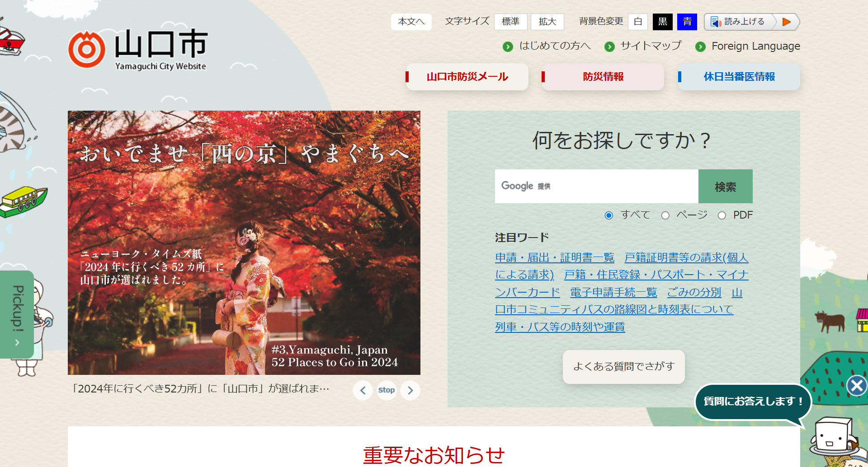Expand the Pickup! side panel
Image resolution: width=868 pixels, height=467 pixels.
point(17,314)
